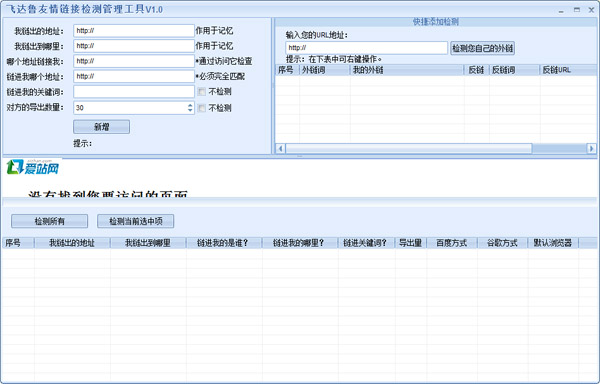Decrease the 对方的导出数量 value with the down arrow
This screenshot has width=600, height=384.
[190, 111]
